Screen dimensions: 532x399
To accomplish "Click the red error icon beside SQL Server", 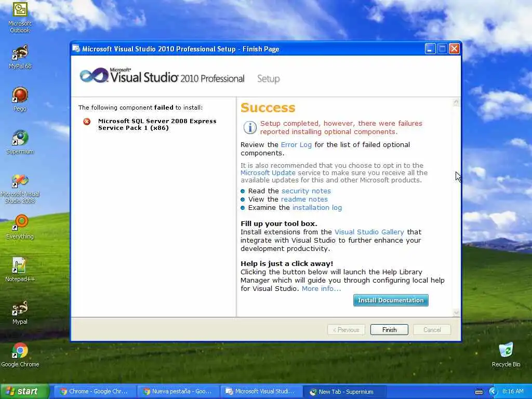I will [87, 122].
